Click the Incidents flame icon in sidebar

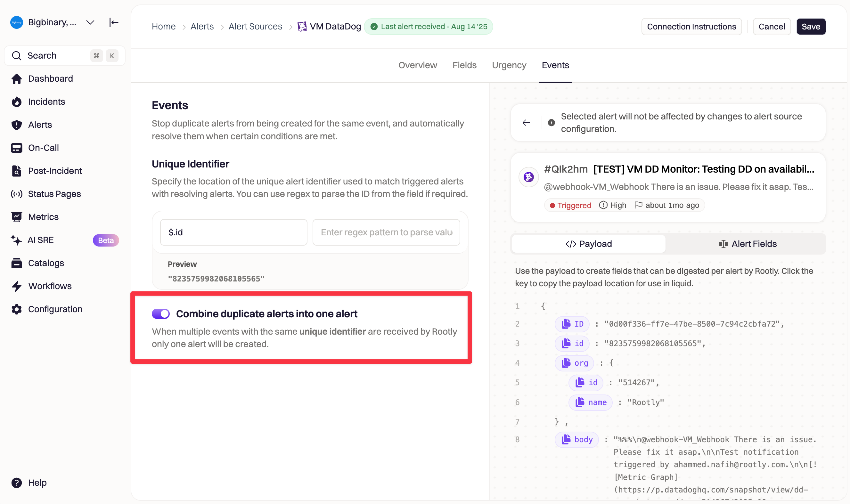coord(16,102)
